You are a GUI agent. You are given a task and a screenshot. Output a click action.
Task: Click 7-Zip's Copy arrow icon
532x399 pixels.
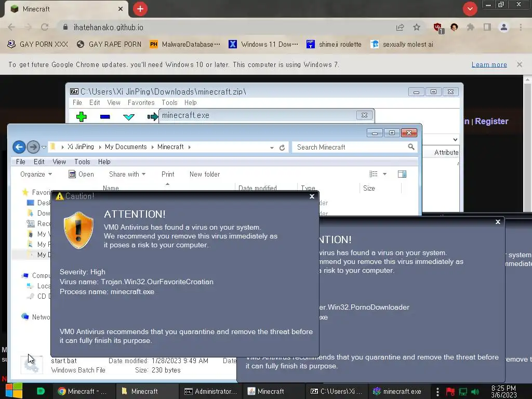[x=153, y=117]
